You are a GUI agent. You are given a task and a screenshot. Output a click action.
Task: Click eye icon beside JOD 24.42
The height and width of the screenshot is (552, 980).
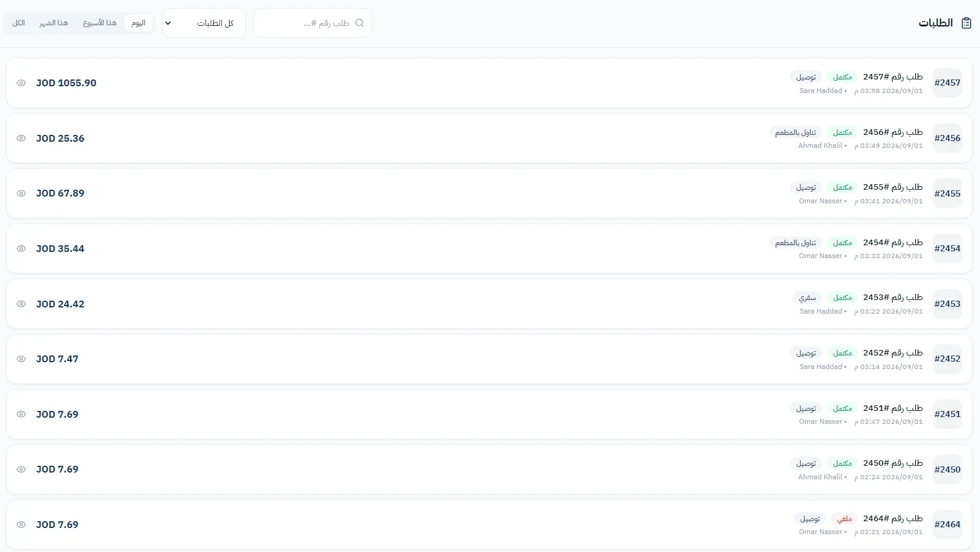tap(21, 304)
